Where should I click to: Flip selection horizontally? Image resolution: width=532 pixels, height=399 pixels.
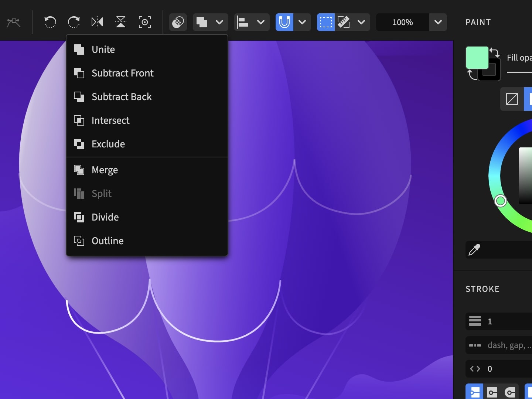pos(97,22)
